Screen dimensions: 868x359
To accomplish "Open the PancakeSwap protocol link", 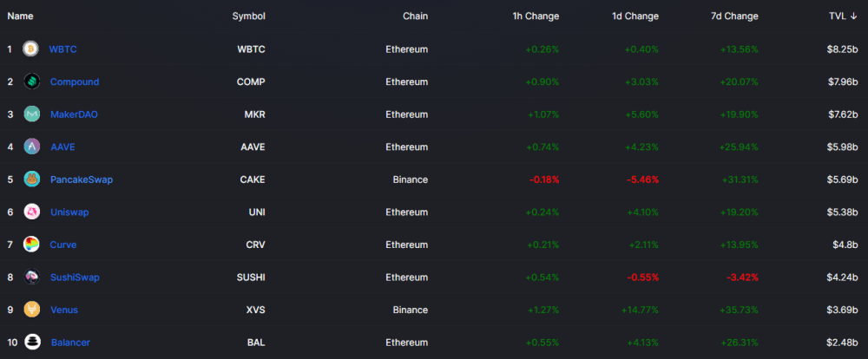I will [82, 179].
